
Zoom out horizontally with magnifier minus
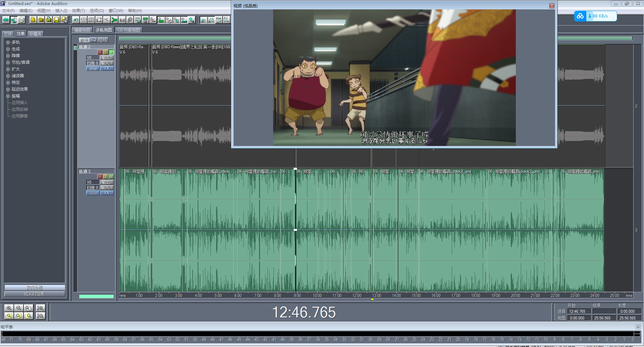coord(19,308)
